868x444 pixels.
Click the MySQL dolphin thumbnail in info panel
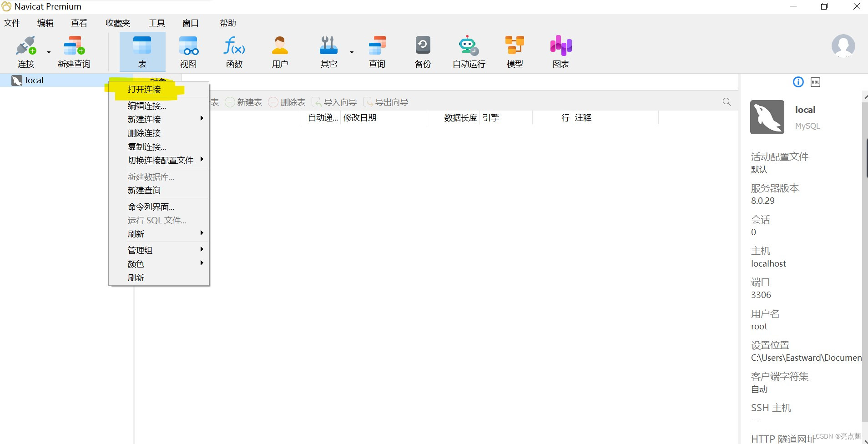click(767, 117)
